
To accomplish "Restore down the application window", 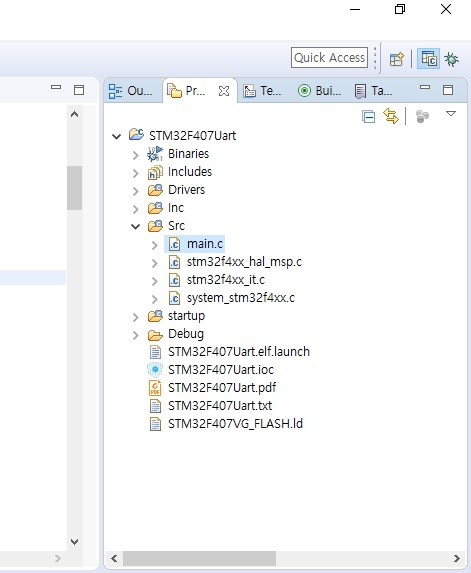I will (400, 9).
